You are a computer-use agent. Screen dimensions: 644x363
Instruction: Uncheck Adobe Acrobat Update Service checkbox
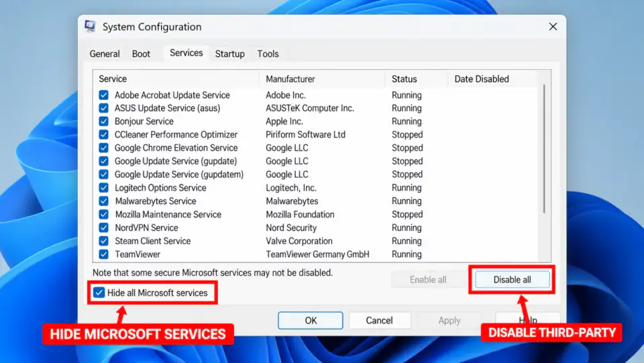[103, 95]
